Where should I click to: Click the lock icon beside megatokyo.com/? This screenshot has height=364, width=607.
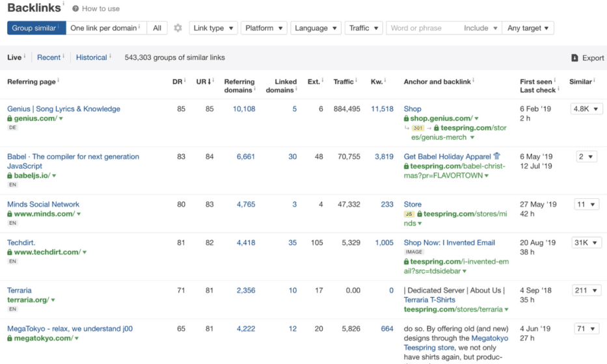click(x=10, y=339)
